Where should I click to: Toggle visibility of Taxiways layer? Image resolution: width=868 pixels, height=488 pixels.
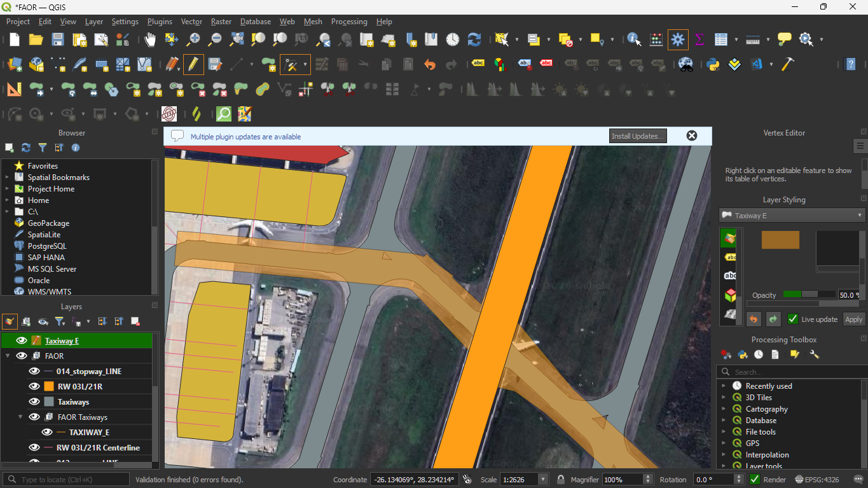[34, 401]
